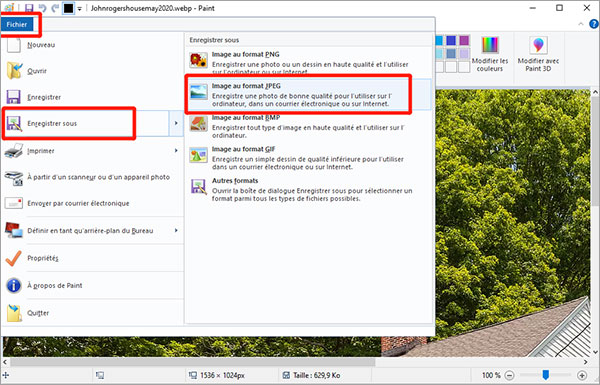Save as Image au format PNG
The height and width of the screenshot is (385, 600).
308,61
